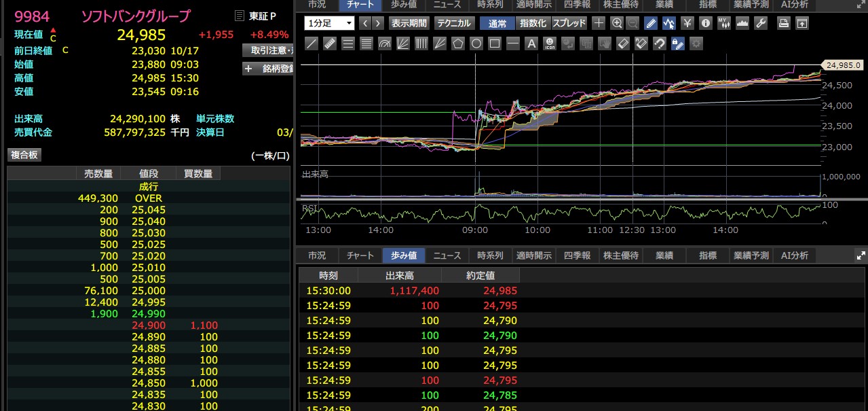
Task: Click the crosshair cursor icon
Action: 599,23
